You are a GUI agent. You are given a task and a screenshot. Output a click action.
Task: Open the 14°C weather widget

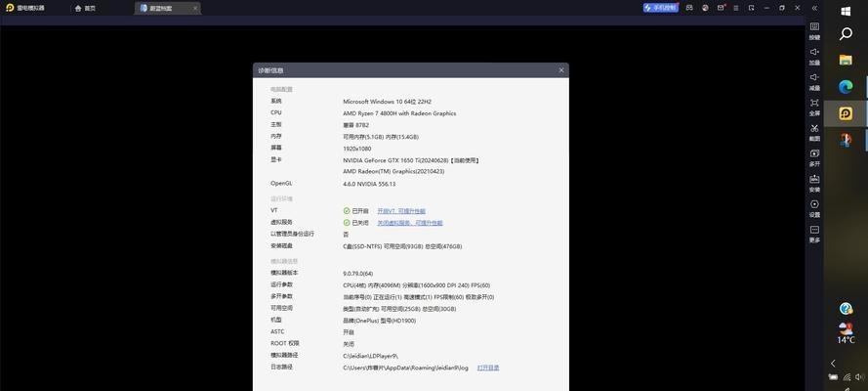(x=846, y=333)
